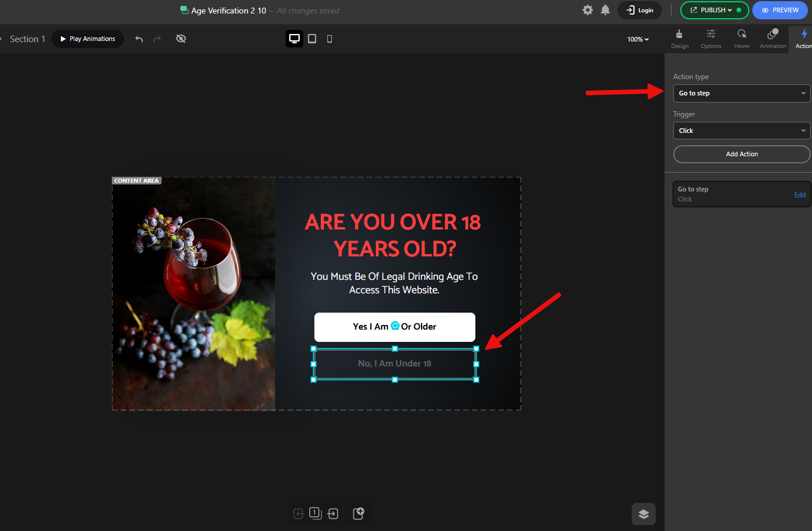
Task: Open the Hover tab
Action: [x=742, y=39]
